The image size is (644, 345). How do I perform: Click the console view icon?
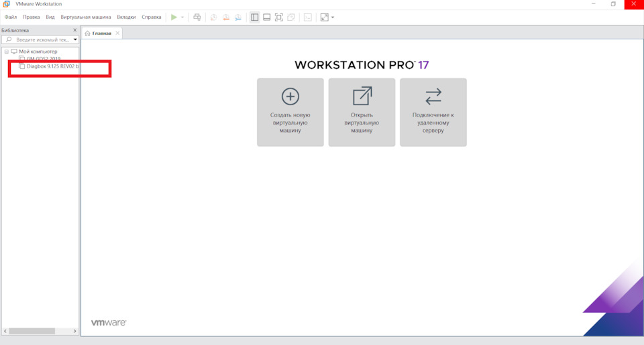[x=308, y=17]
